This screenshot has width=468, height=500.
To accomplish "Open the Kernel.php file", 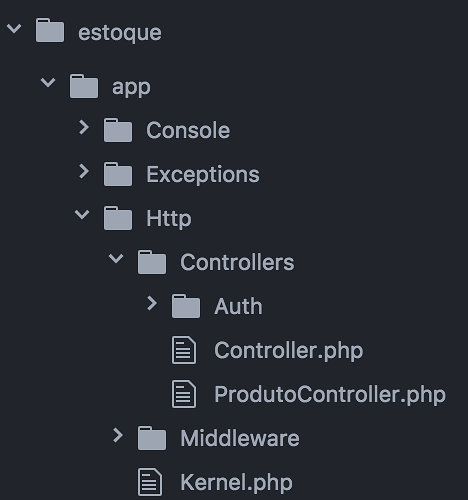I will (236, 483).
